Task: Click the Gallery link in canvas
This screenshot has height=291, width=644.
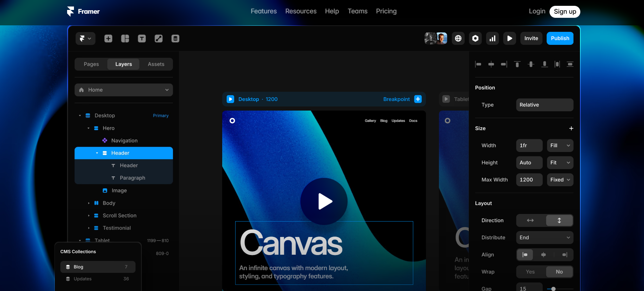Action: tap(370, 121)
